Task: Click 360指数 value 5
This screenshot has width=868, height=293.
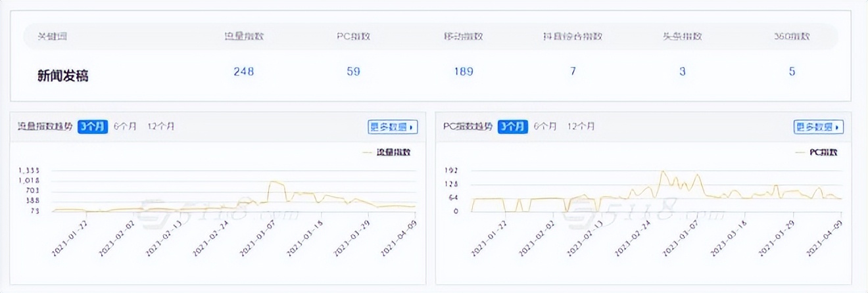Action: pyautogui.click(x=792, y=72)
